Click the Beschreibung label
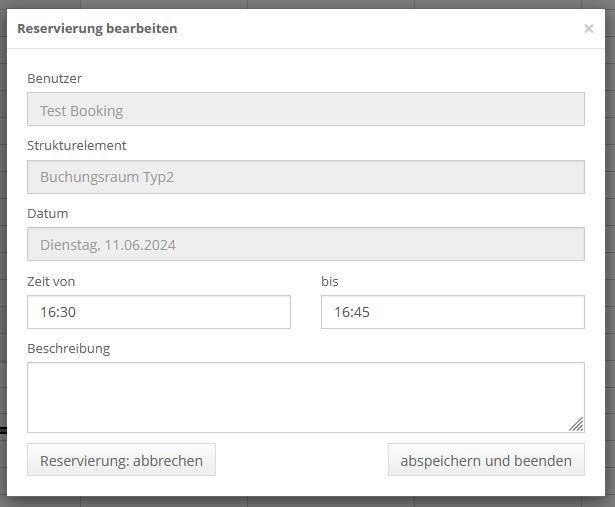615x507 pixels. [68, 349]
